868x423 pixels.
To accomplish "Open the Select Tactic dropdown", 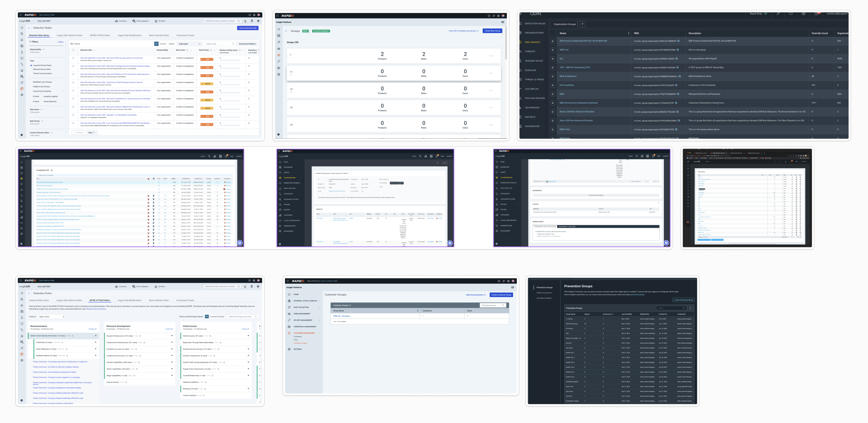I will click(x=51, y=317).
